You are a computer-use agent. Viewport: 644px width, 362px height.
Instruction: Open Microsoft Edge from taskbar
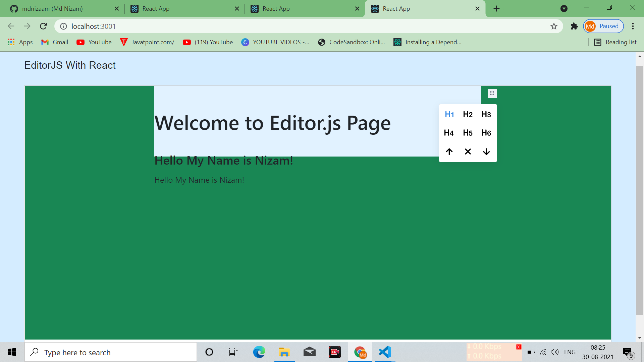pos(259,352)
